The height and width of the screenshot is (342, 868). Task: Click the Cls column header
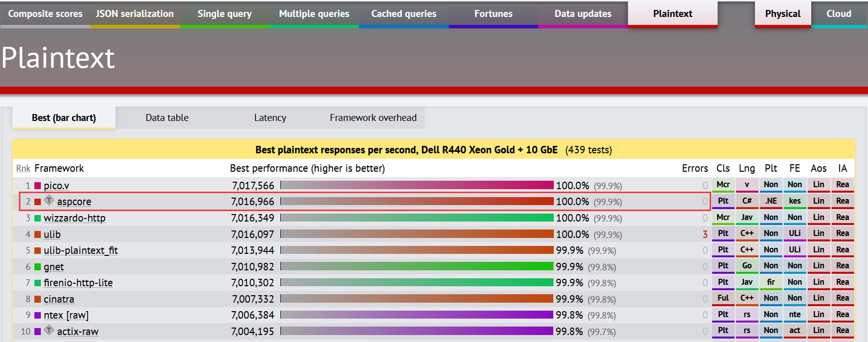point(723,168)
